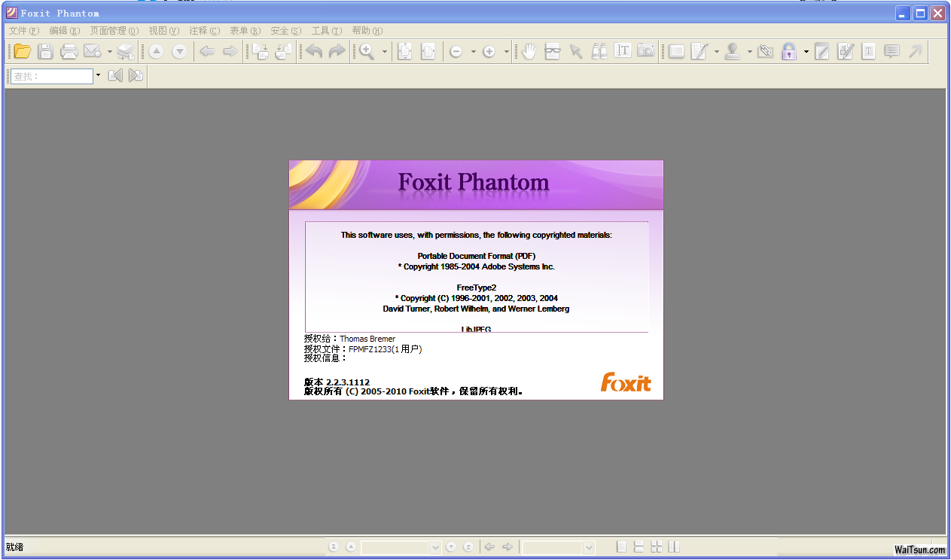Click the Stamp tool icon
This screenshot has width=951, height=560.
pyautogui.click(x=733, y=51)
